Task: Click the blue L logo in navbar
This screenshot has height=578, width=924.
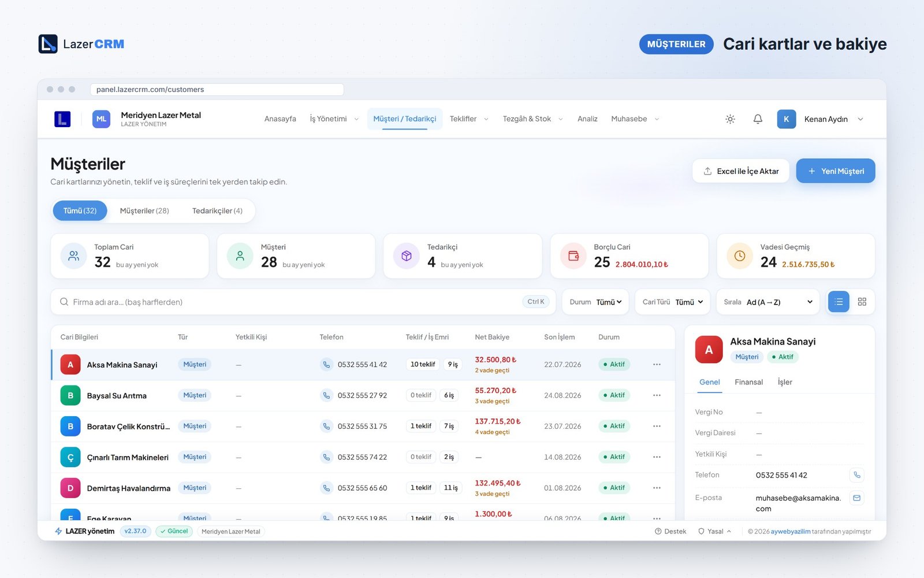Action: (62, 119)
